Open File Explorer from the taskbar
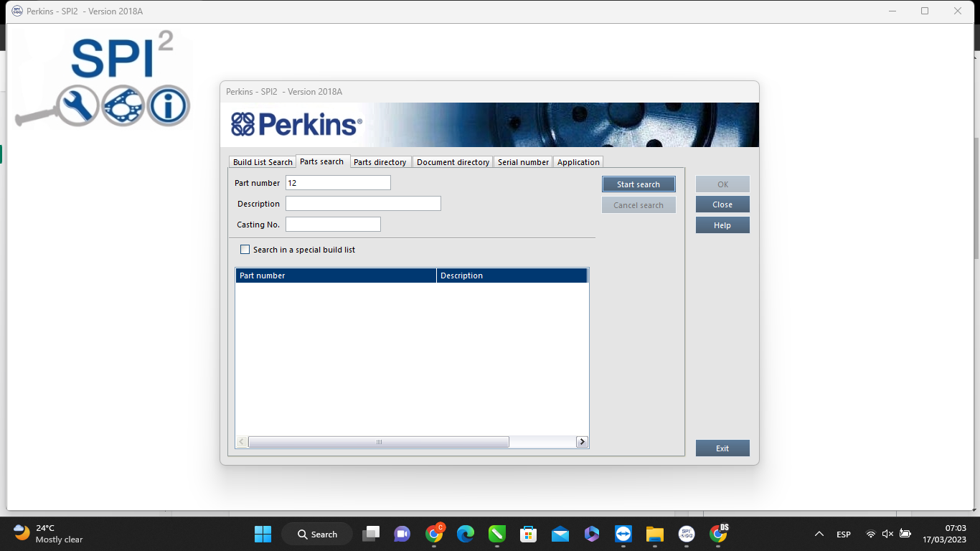 (x=654, y=534)
